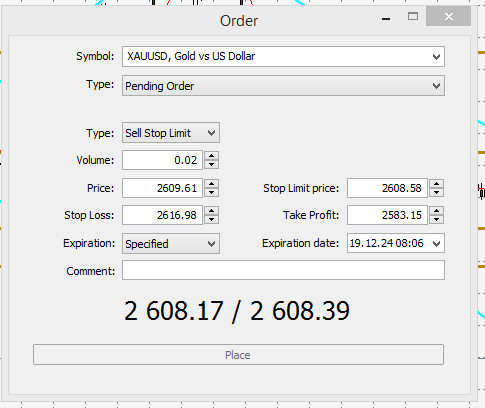Click the Comment text field
485x408 pixels.
point(283,270)
